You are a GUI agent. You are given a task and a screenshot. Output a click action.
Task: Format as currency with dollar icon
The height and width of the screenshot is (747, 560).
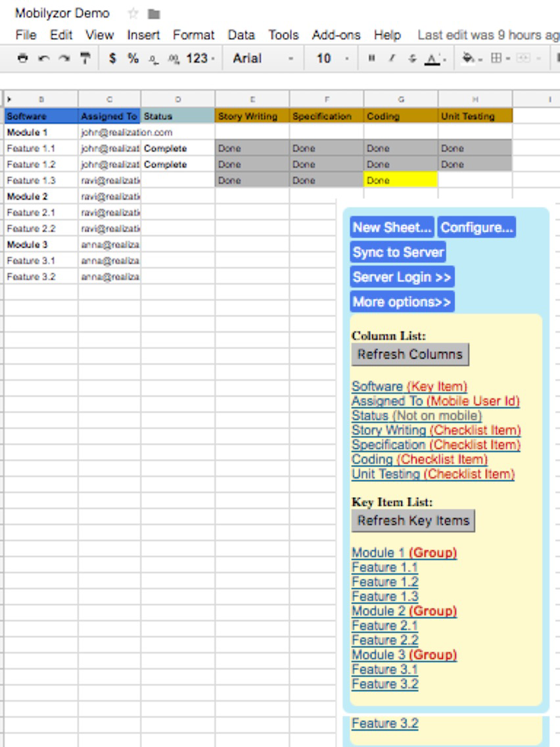pyautogui.click(x=112, y=58)
